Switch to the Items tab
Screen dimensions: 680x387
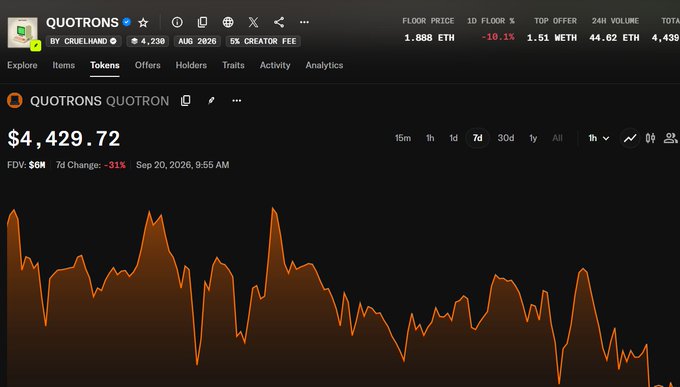pos(64,65)
